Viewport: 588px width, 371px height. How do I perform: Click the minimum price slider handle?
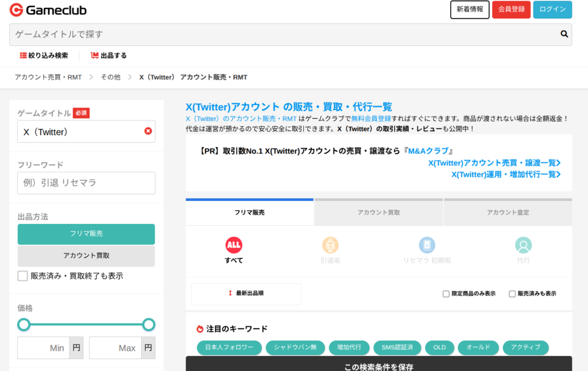24,324
